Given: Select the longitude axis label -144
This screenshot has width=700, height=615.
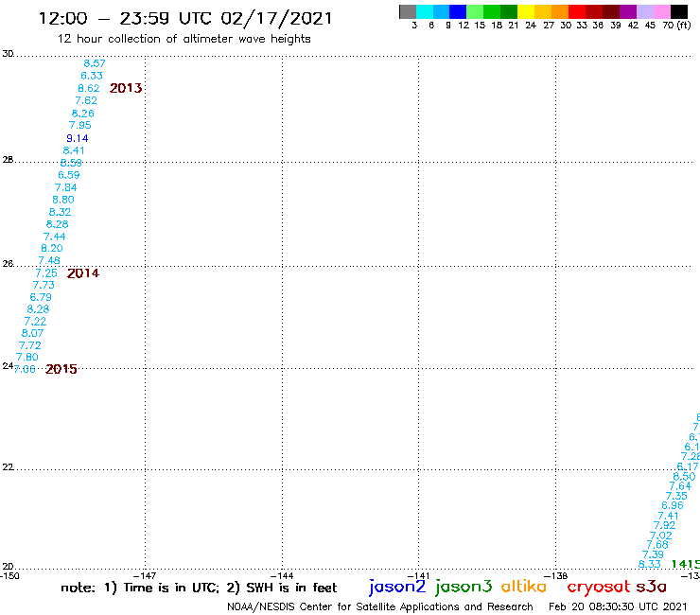Looking at the screenshot, I should 282,575.
